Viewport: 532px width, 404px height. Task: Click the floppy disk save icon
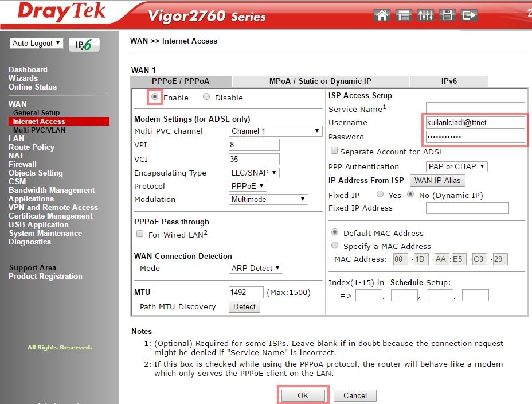coord(447,15)
